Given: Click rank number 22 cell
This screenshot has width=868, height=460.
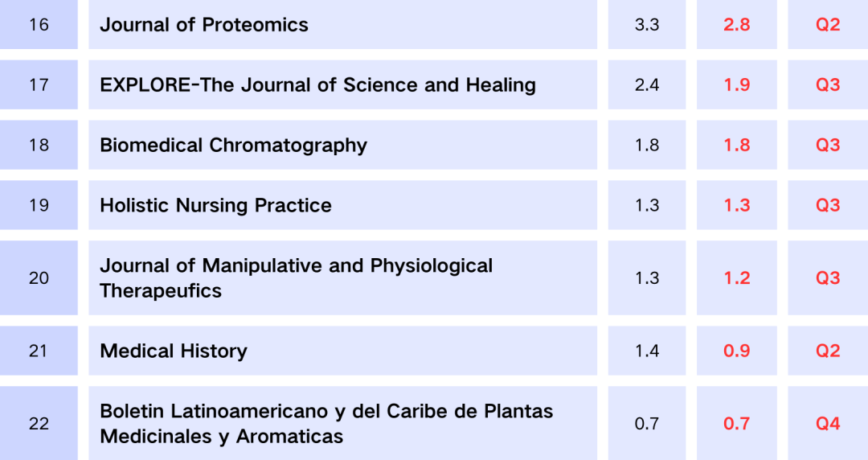Looking at the screenshot, I should (x=39, y=424).
